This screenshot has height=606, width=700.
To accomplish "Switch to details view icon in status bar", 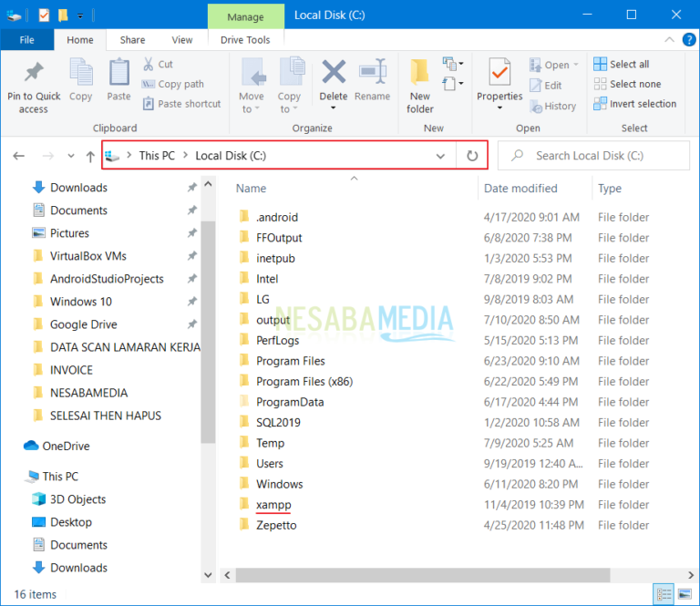I will (664, 594).
